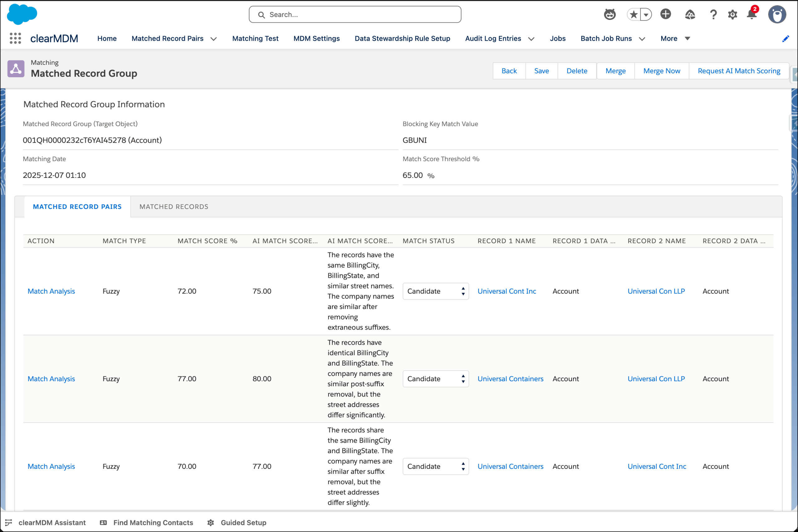Increment the Candidate status stepper arrow
798x532 pixels.
pos(463,289)
